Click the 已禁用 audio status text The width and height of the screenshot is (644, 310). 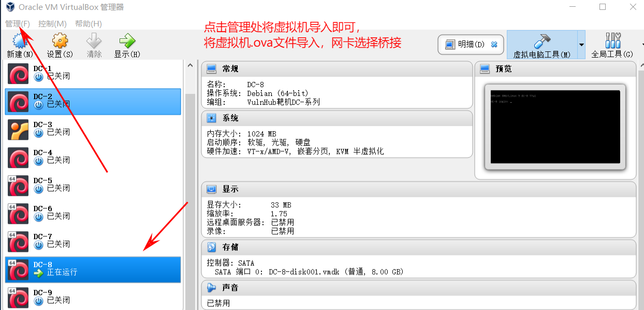click(x=218, y=303)
